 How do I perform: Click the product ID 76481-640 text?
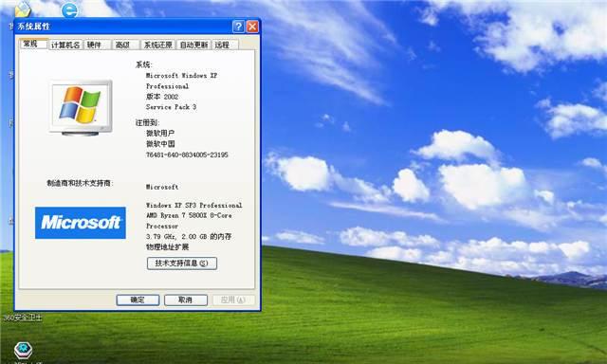pos(187,155)
